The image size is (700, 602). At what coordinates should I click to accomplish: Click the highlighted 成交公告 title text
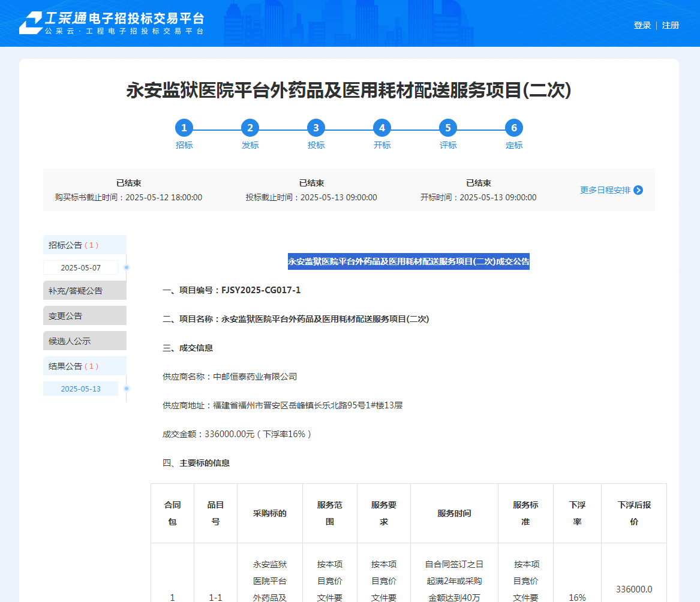click(x=408, y=261)
